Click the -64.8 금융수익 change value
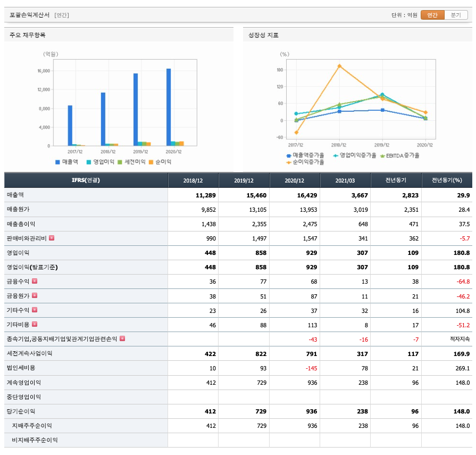This screenshot has height=455, width=476. pyautogui.click(x=463, y=282)
